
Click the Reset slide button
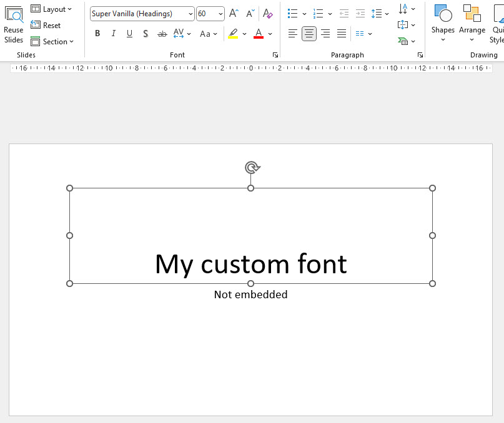(46, 25)
